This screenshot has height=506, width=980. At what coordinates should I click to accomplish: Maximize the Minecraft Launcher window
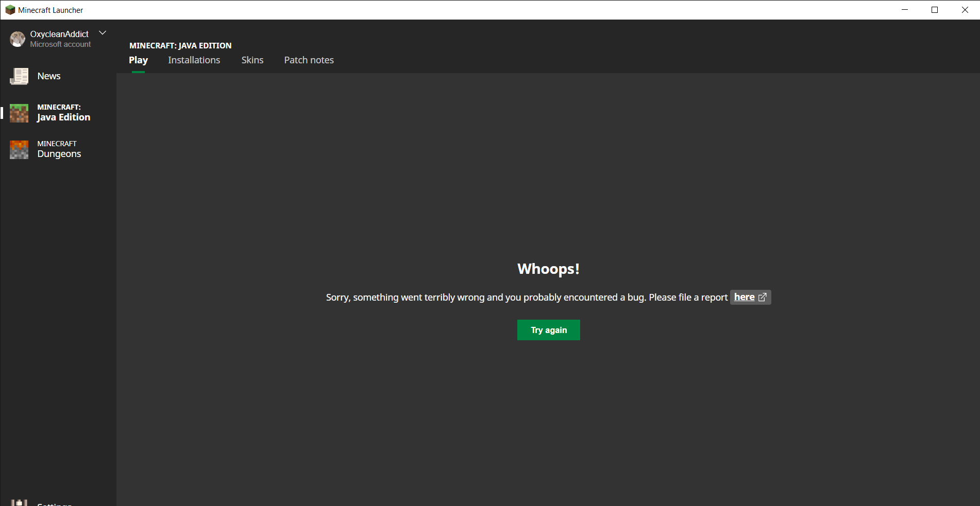(935, 10)
